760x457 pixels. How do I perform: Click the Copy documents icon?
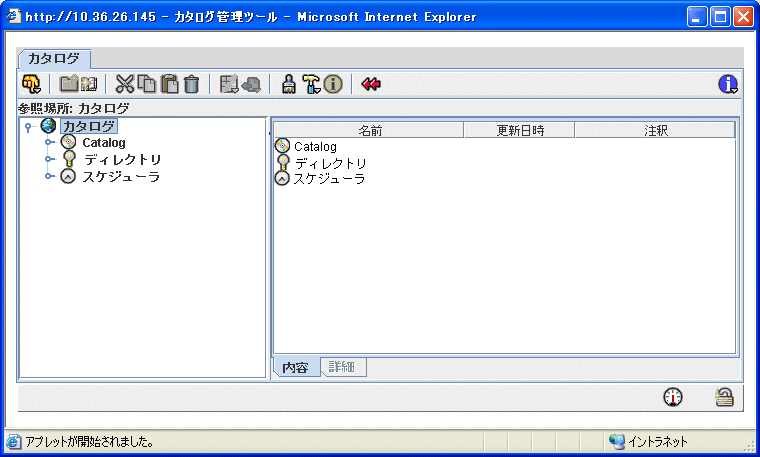pos(146,84)
